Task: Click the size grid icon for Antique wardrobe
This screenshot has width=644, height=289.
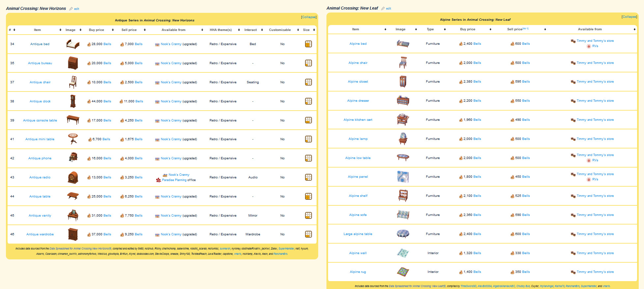Action: coord(308,234)
